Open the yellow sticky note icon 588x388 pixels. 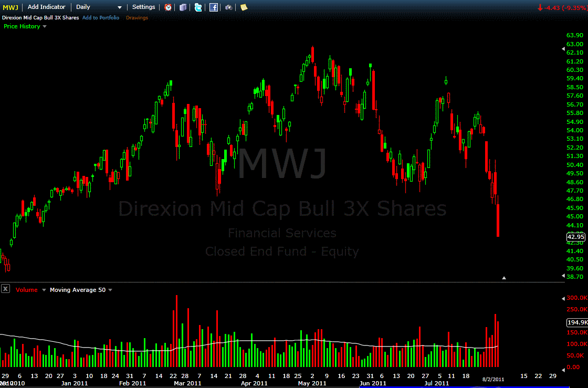pyautogui.click(x=244, y=7)
